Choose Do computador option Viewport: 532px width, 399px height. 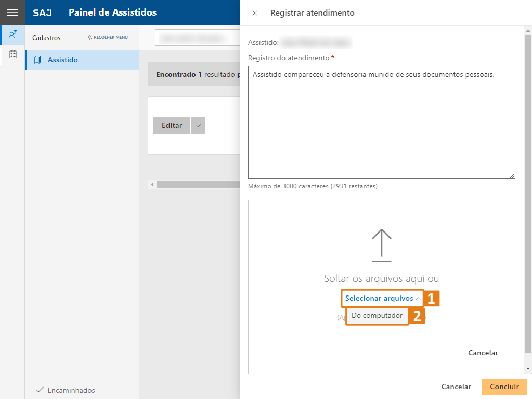pyautogui.click(x=377, y=316)
